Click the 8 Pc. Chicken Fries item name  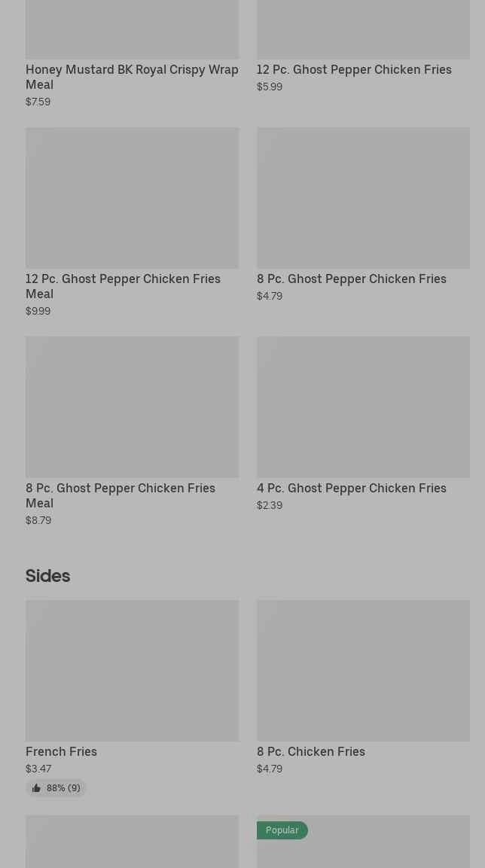tap(310, 751)
